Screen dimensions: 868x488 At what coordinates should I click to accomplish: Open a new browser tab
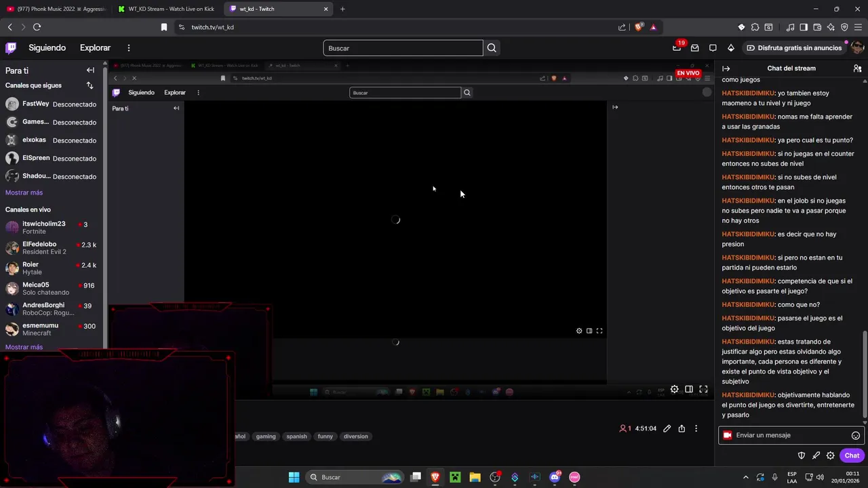(342, 9)
